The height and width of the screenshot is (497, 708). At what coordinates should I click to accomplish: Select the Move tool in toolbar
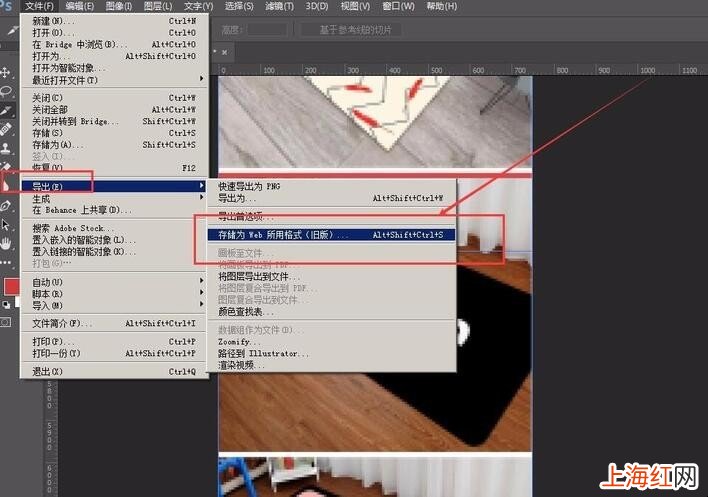6,72
